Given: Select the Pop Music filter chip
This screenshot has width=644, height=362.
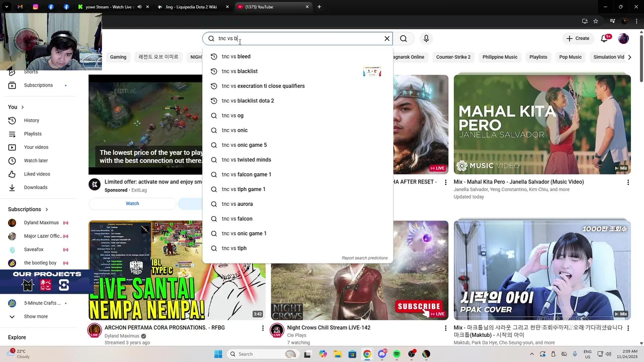Looking at the screenshot, I should [571, 57].
